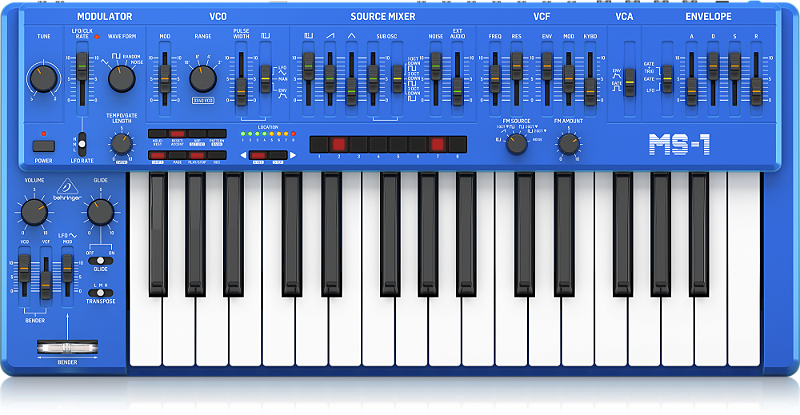Screen dimensions: 800x415
Task: Toggle the Envelope Gate+Trig/Gate/LFO switch
Action: click(667, 79)
